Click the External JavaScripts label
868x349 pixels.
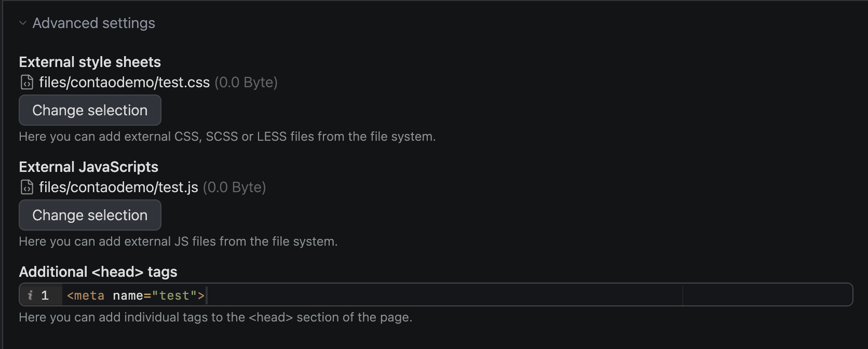[88, 167]
